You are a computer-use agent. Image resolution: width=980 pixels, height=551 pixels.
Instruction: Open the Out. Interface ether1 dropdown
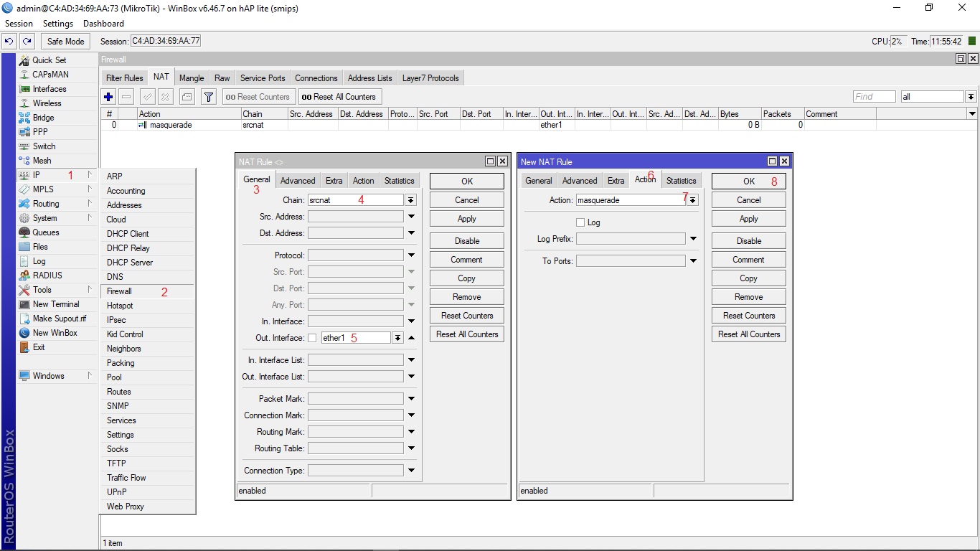click(x=397, y=338)
